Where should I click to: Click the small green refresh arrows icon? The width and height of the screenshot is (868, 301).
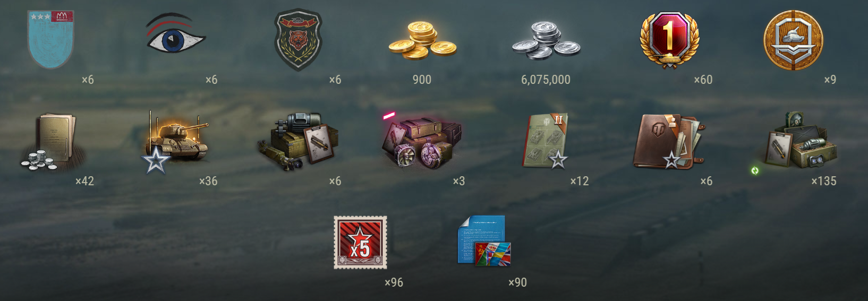[x=755, y=170]
